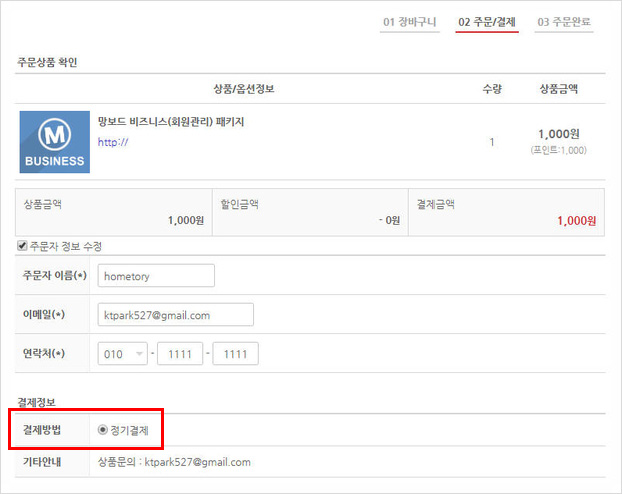Click the 할인금액 - 0원 value
The height and width of the screenshot is (494, 622).
pos(389,220)
